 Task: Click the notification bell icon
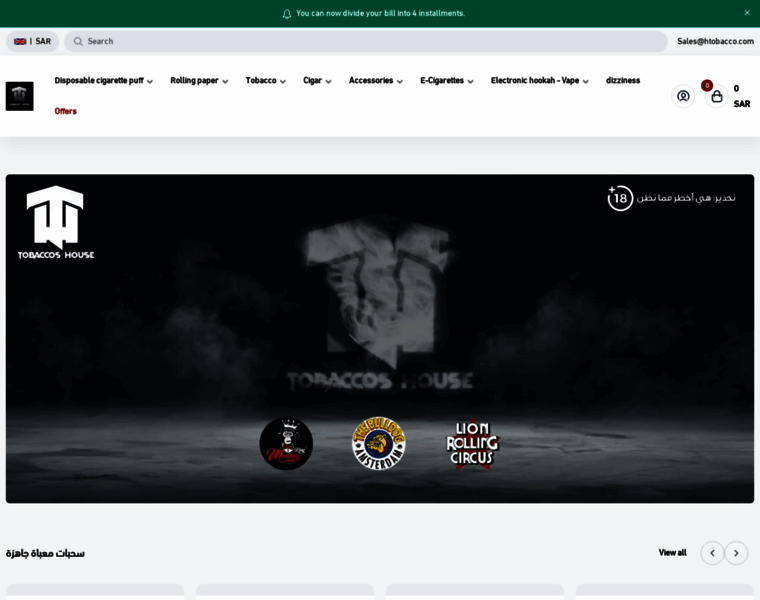[x=287, y=14]
